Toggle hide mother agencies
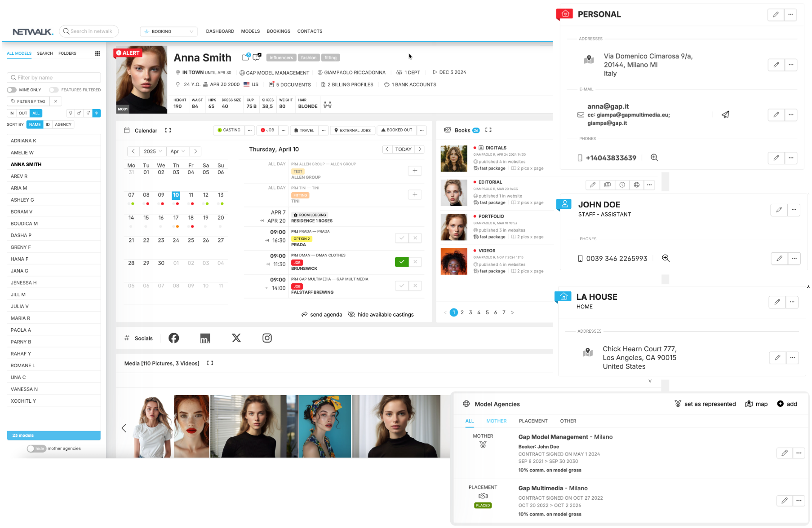 (x=36, y=448)
